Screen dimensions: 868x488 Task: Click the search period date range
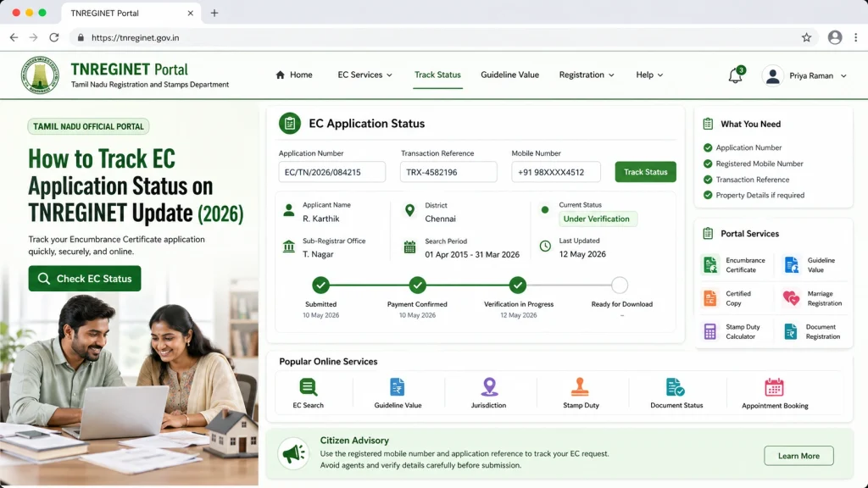click(472, 255)
